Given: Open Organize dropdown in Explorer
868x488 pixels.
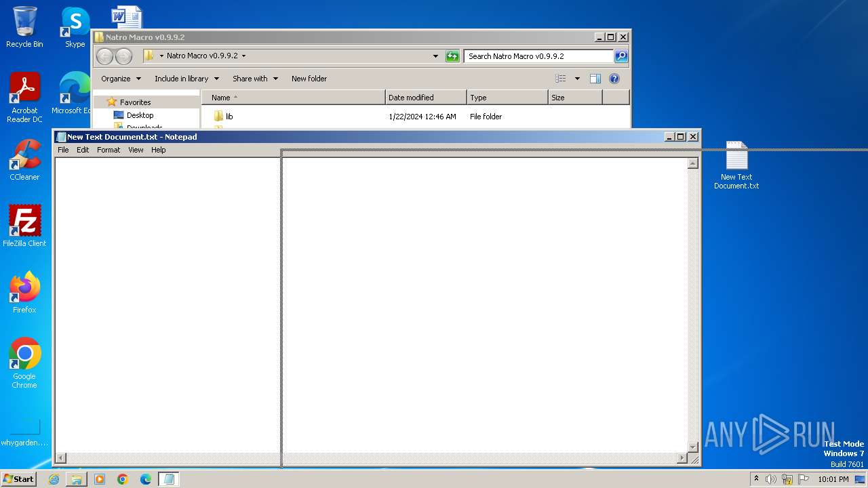Looking at the screenshot, I should pos(121,79).
